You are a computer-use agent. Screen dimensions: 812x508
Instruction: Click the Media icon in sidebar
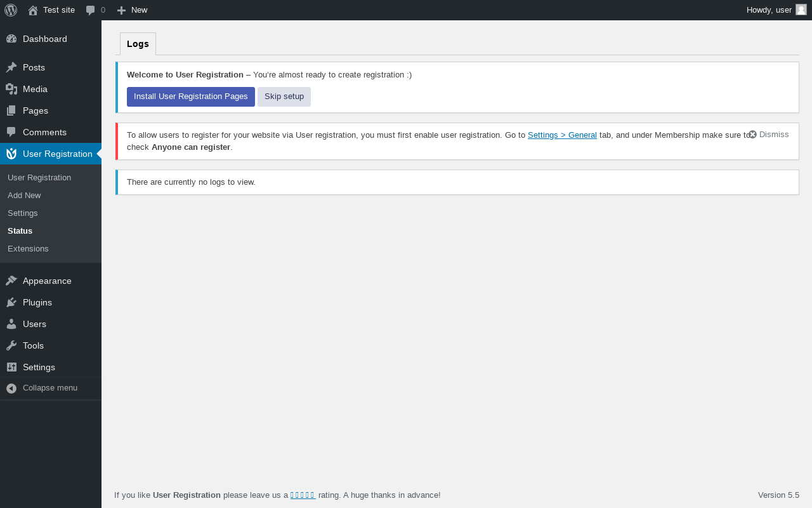11,89
